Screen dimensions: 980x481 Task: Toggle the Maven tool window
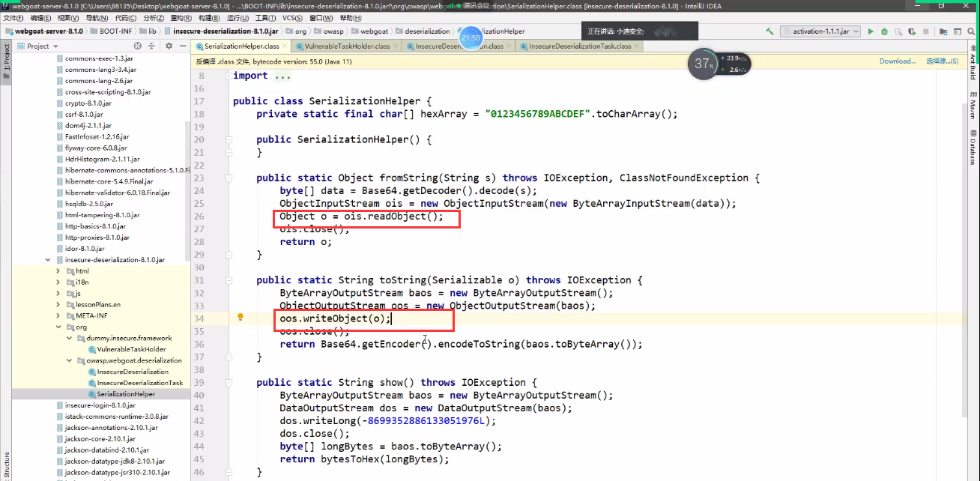973,107
